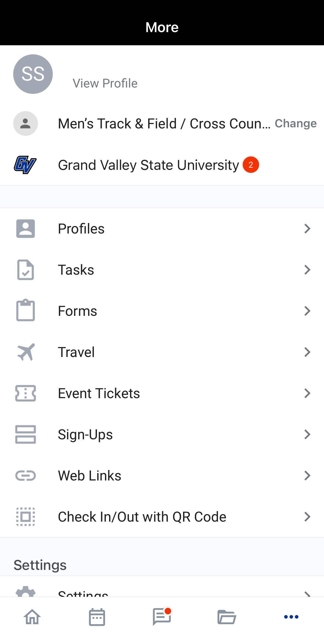
Task: Open the calendar tab icon
Action: [x=97, y=617]
